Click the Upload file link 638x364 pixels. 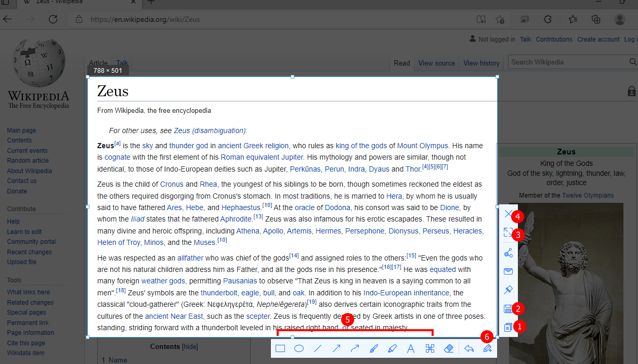click(x=22, y=262)
